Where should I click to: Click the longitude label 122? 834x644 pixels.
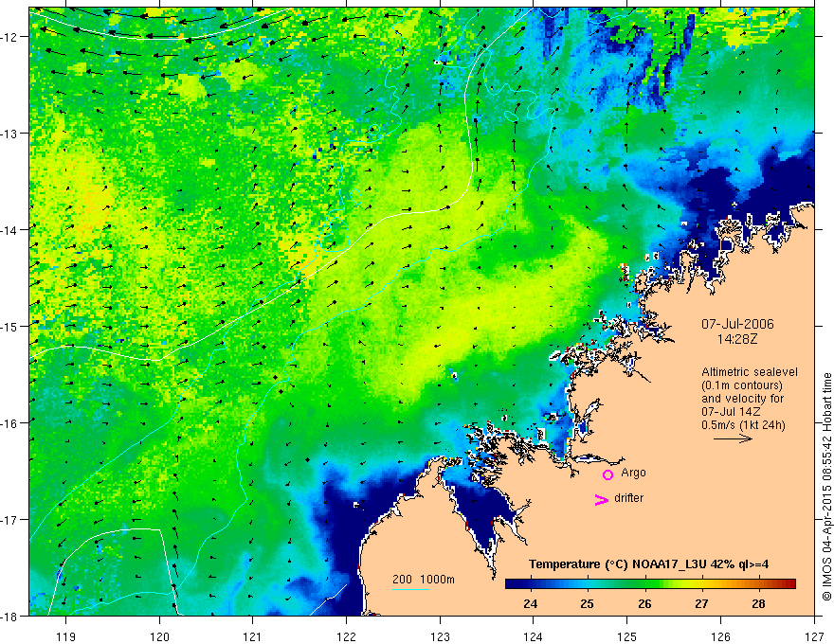tap(346, 636)
